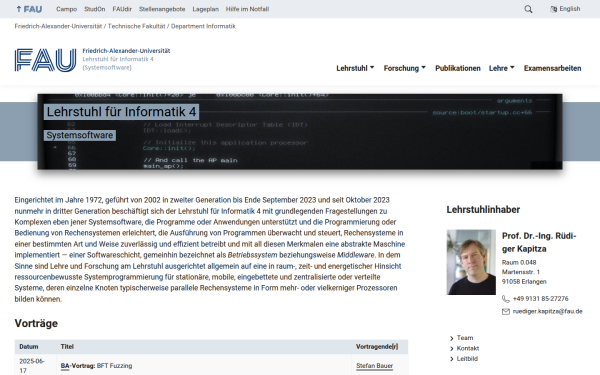Click the professor's portrait photo
The width and height of the screenshot is (600, 375).
471,262
